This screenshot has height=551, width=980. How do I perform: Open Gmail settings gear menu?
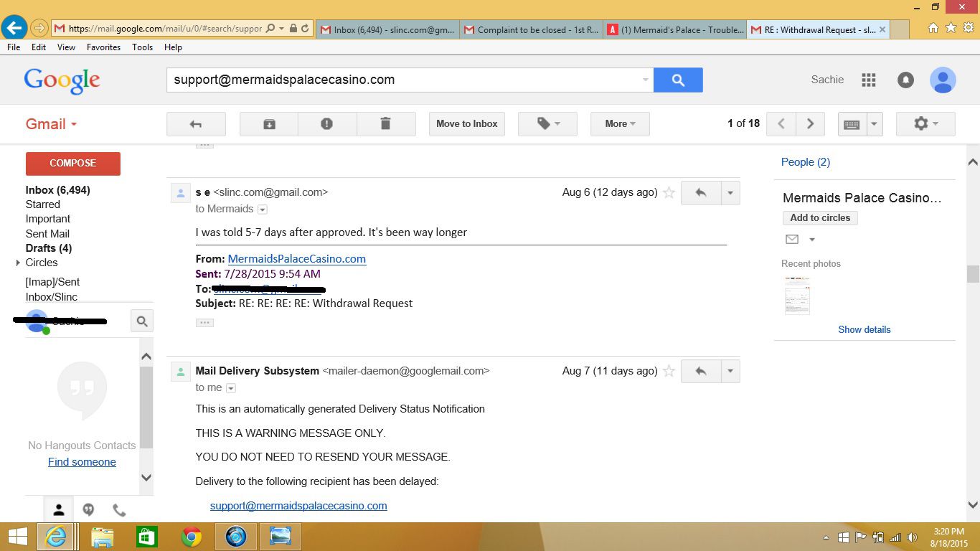coord(925,124)
